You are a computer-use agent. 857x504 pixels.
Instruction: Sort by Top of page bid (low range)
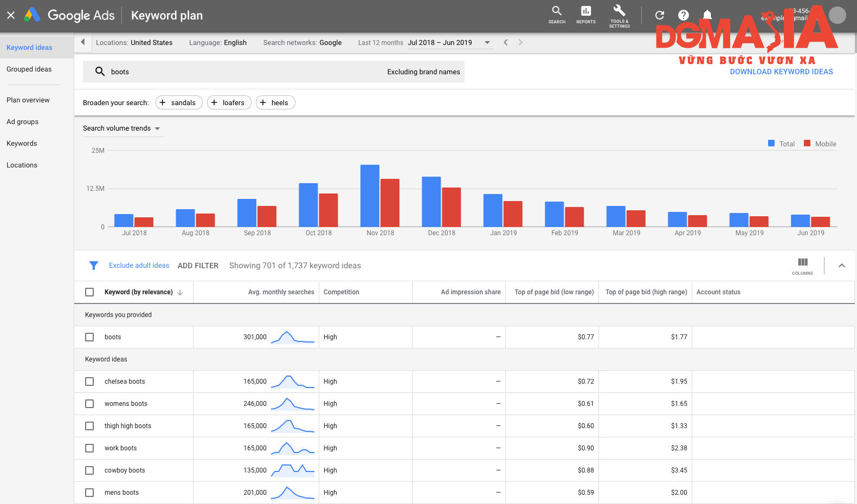tap(554, 292)
